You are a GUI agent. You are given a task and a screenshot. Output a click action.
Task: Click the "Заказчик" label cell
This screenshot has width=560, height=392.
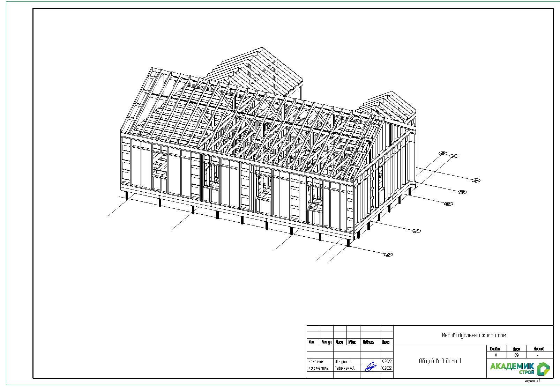point(316,362)
